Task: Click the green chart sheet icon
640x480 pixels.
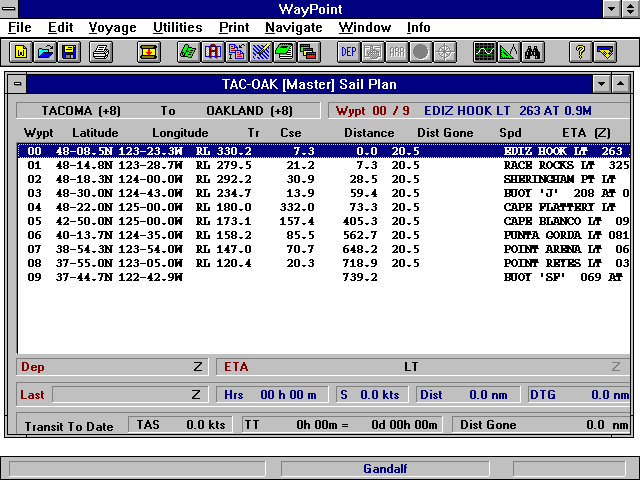Action: coord(189,52)
